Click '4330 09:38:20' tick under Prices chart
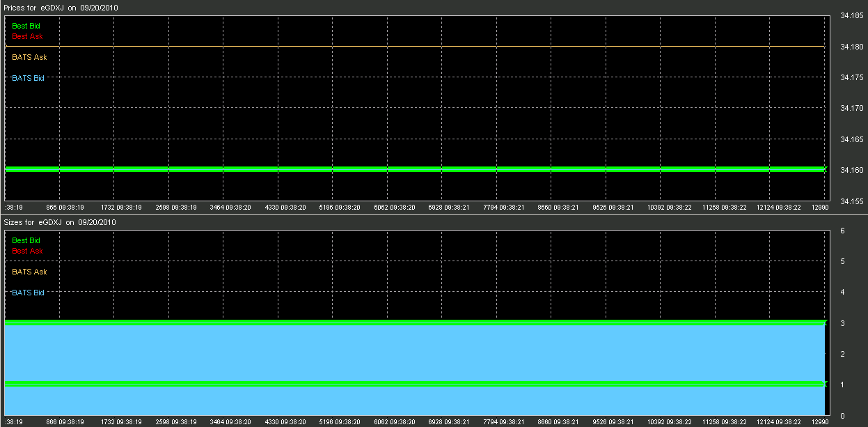Screen dimensions: 868x427 point(286,207)
